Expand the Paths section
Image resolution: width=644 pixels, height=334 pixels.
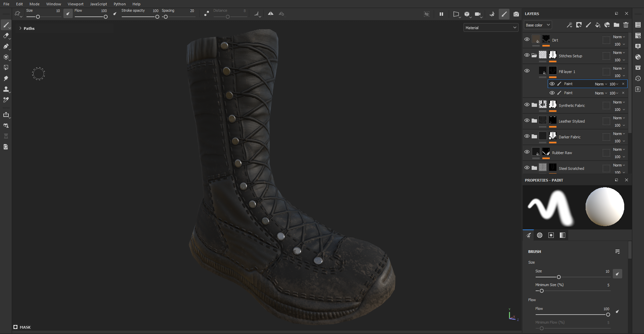(x=20, y=28)
